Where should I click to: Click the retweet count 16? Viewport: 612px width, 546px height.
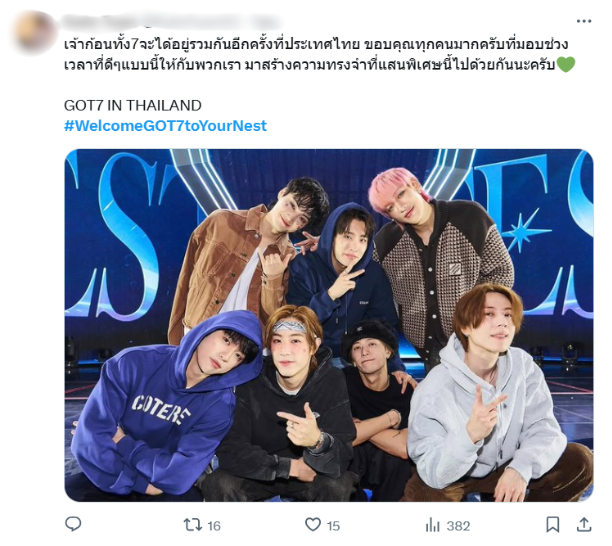214,526
